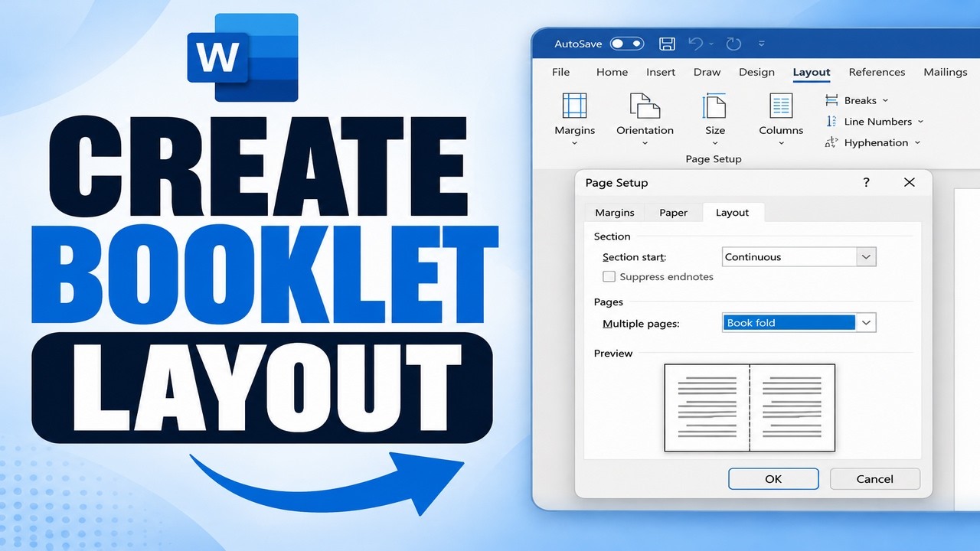Open the Breaks dropdown arrow
Screen dimensions: 980x551
886,101
